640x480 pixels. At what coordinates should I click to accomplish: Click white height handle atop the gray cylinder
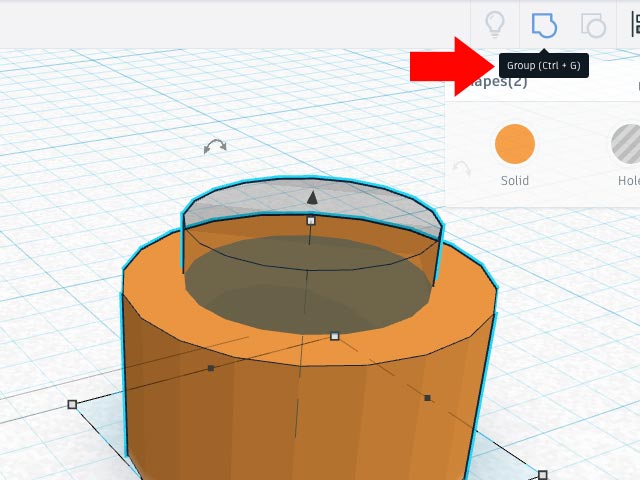[x=311, y=220]
